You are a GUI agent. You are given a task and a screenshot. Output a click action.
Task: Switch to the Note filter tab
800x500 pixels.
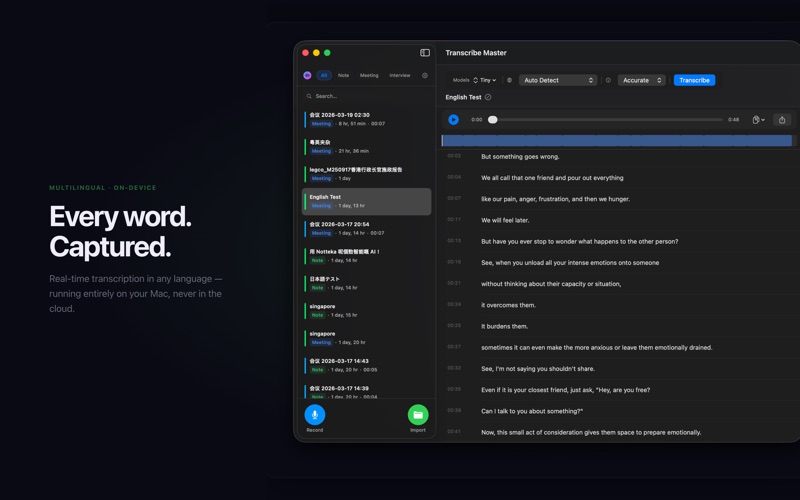(x=343, y=76)
